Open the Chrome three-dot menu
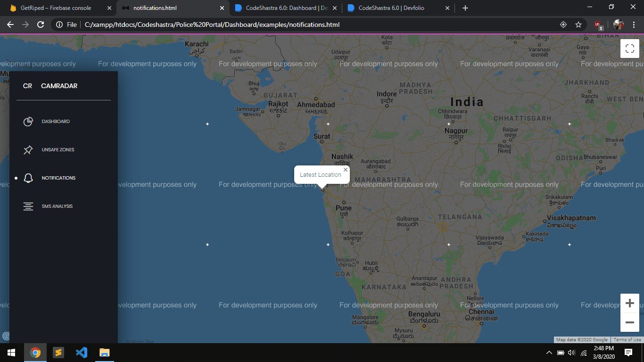The image size is (644, 362). 634,25
